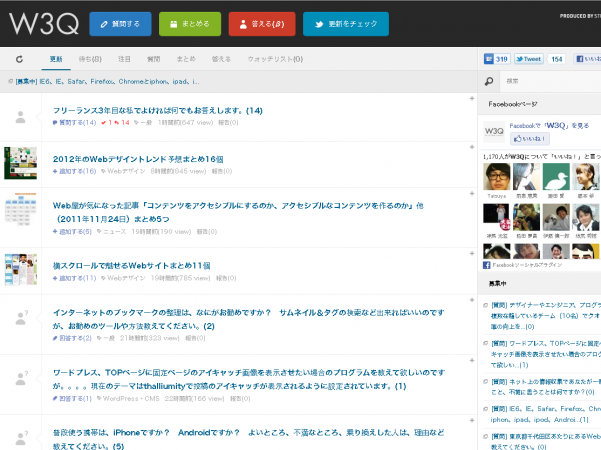The image size is (601, 450).
Task: Open thumbnail of the 2012年のWebデザイントレンド post
Action: pyautogui.click(x=21, y=163)
